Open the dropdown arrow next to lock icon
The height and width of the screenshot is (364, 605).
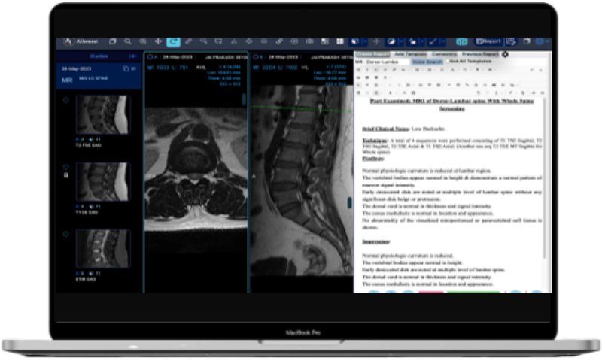click(x=422, y=41)
